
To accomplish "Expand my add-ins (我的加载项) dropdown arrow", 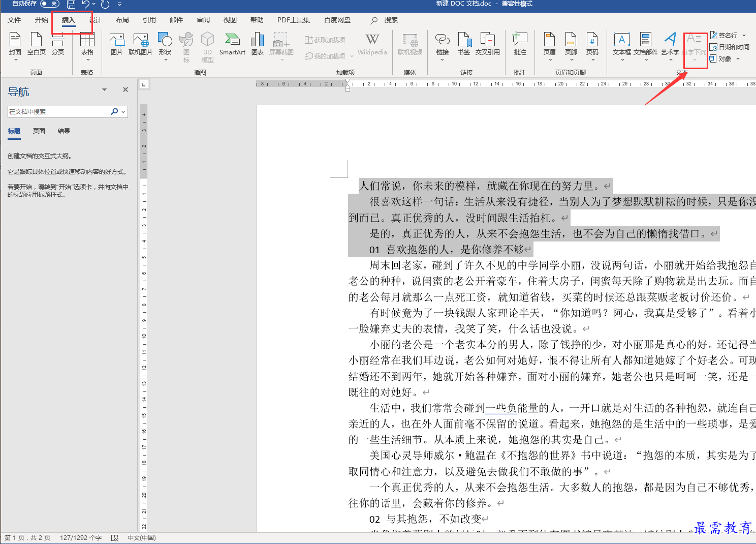I will pos(352,56).
